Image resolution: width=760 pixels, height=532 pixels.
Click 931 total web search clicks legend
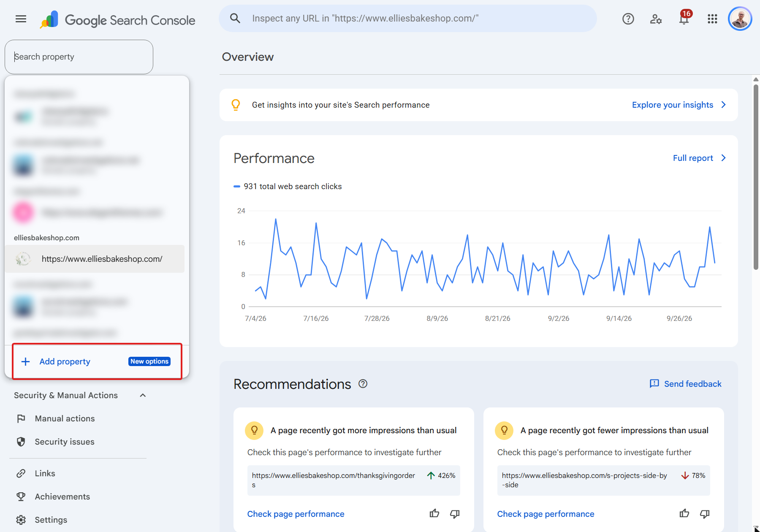tap(288, 186)
